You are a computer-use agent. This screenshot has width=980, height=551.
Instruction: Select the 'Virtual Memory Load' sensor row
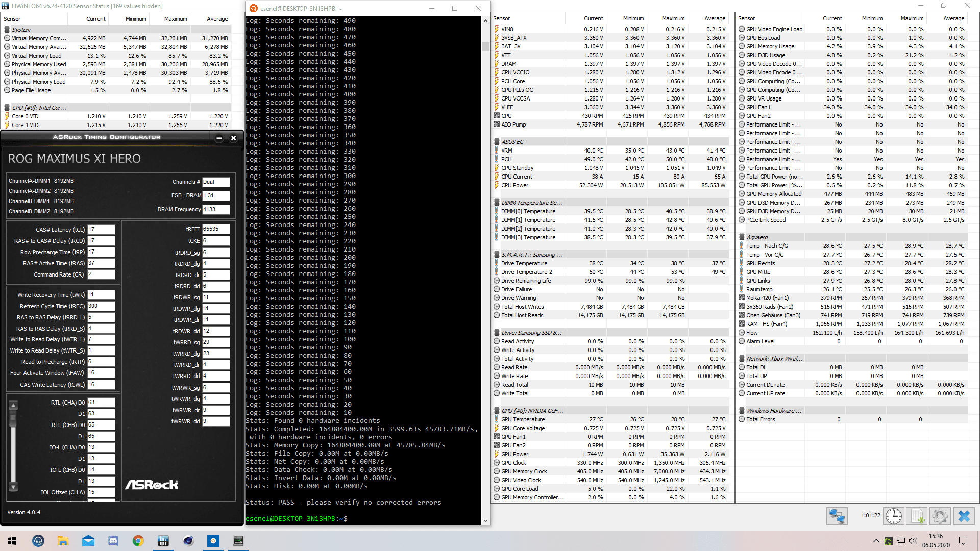pyautogui.click(x=116, y=56)
